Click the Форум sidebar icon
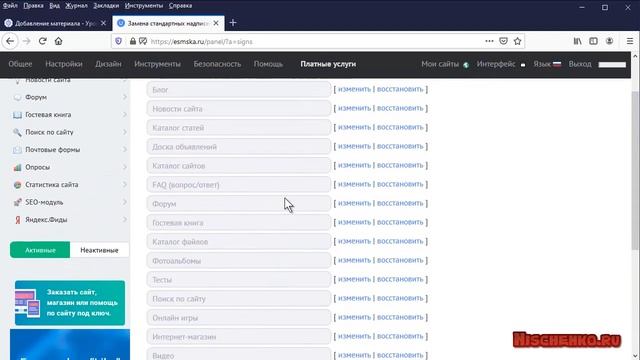This screenshot has height=360, width=640. 17,97
